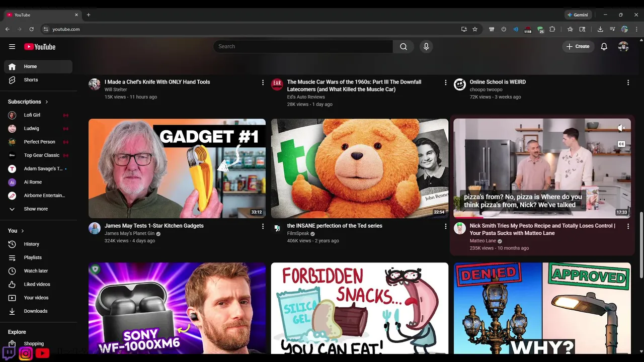Open the Forbidden Snacks video thumbnail
This screenshot has width=644, height=362.
pos(360,308)
